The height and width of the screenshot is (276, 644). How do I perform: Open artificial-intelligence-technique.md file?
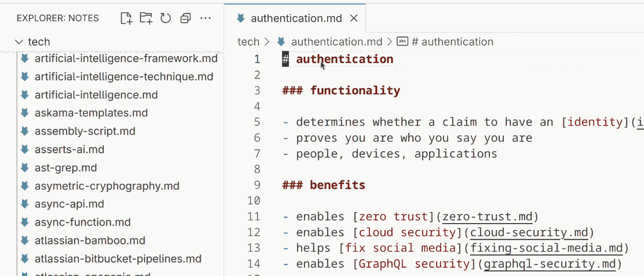point(124,76)
